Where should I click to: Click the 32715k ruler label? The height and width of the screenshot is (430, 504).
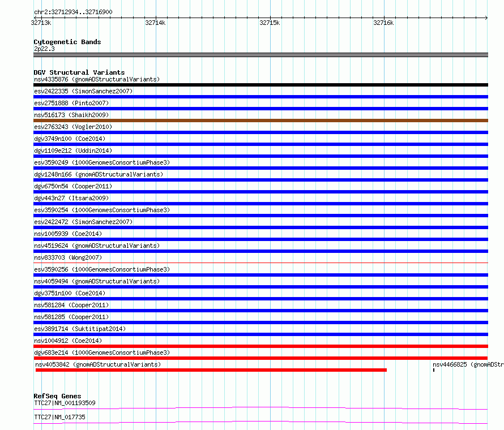click(x=270, y=23)
